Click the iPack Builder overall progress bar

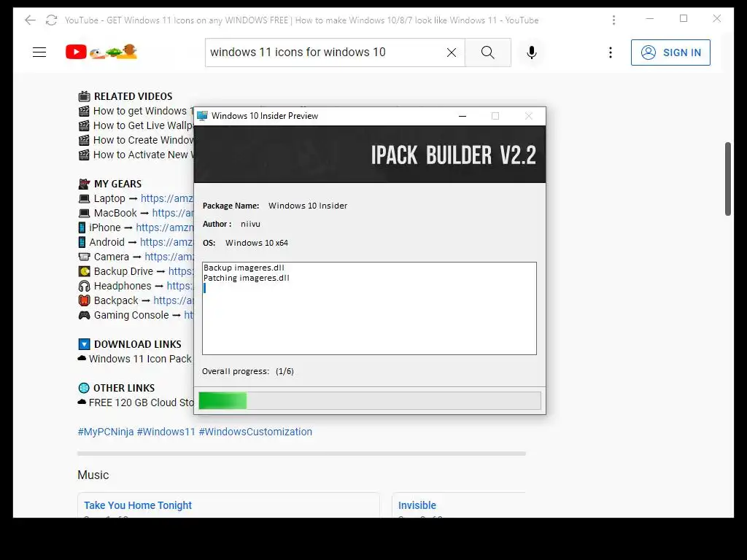coord(370,400)
